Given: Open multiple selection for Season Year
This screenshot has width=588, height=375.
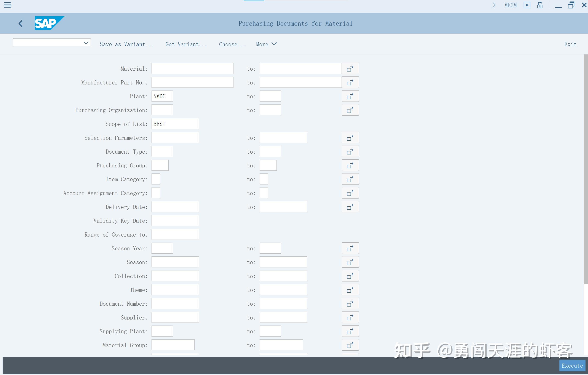Looking at the screenshot, I should tap(350, 248).
